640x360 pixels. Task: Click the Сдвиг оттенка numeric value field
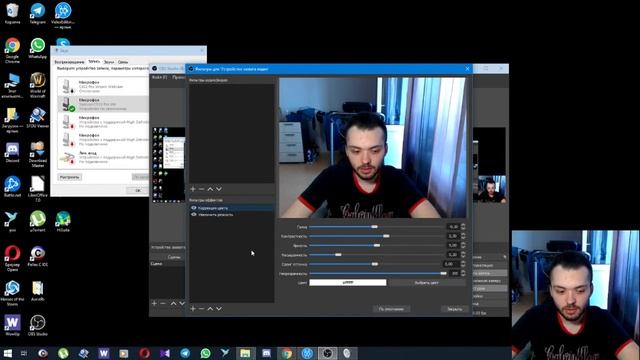452,264
